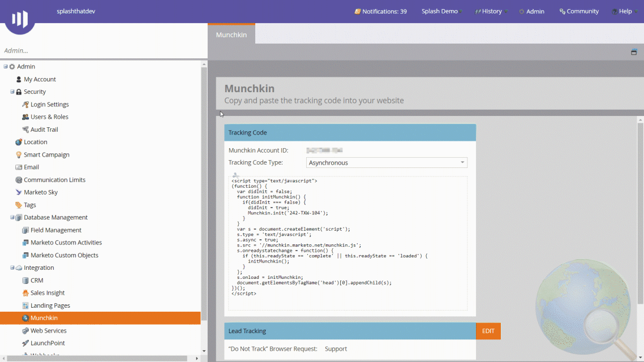Image resolution: width=644 pixels, height=362 pixels.
Task: Open LaunchPoint in the tree
Action: tap(48, 343)
